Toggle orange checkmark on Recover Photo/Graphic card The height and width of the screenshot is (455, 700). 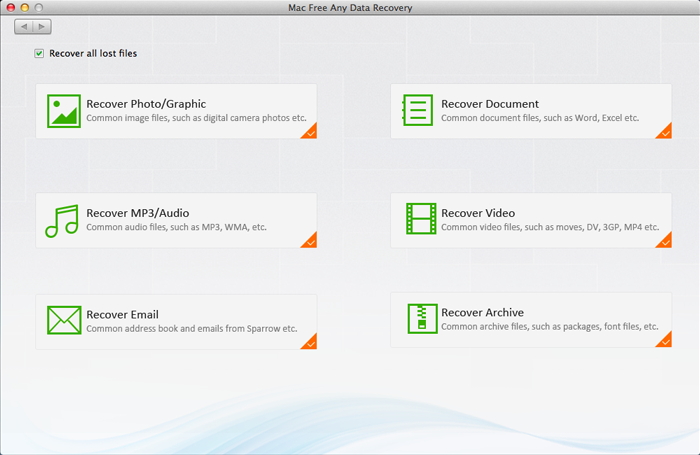pos(310,132)
